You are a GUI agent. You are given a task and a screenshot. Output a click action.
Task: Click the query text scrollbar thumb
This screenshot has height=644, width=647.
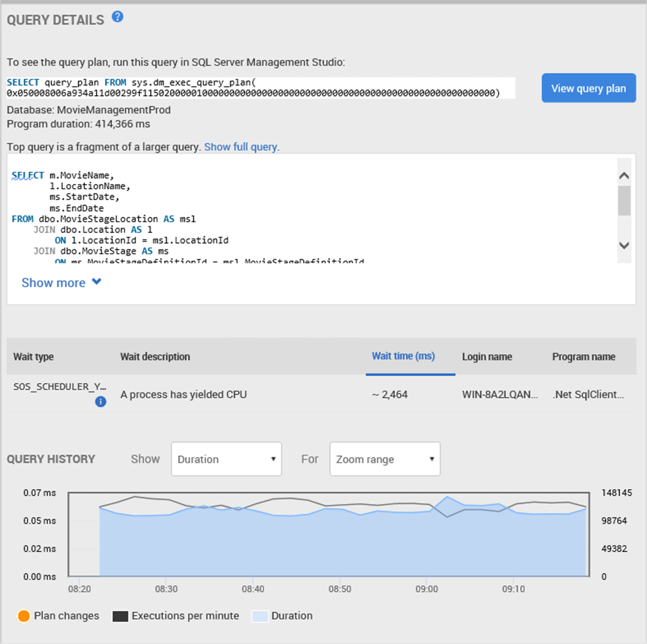624,200
